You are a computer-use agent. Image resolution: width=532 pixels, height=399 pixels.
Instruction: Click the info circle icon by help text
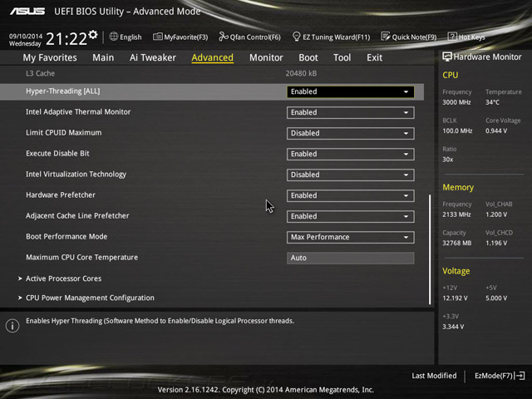coord(12,326)
